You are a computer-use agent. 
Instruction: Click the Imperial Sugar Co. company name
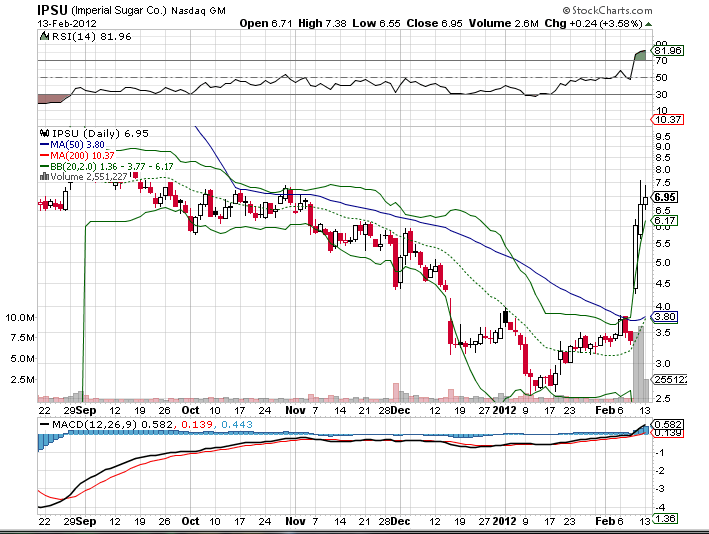click(x=119, y=10)
